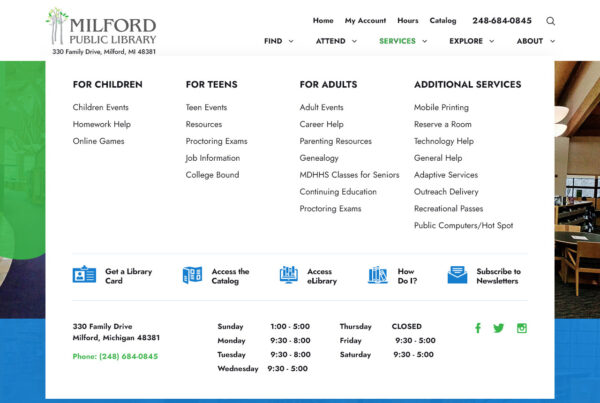Open Genealogy
The width and height of the screenshot is (600, 403).
click(x=319, y=158)
